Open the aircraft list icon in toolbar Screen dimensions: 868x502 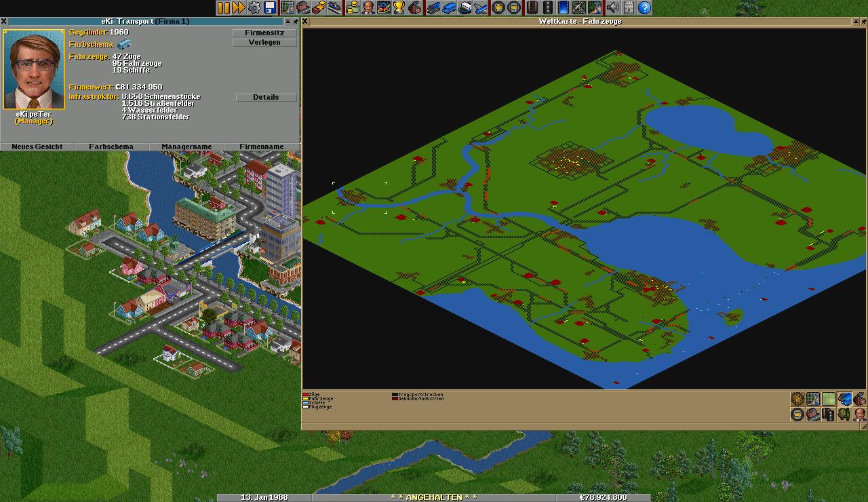click(x=481, y=8)
